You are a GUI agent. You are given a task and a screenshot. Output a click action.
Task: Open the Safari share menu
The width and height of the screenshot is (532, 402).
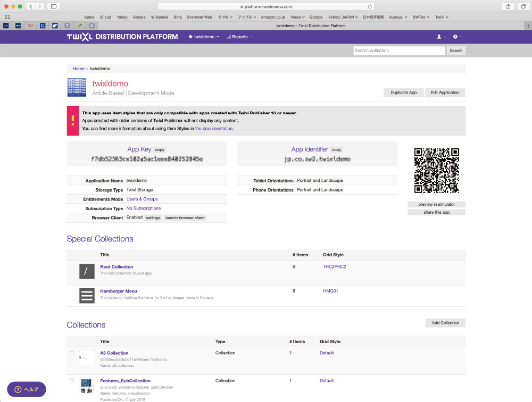pos(508,6)
